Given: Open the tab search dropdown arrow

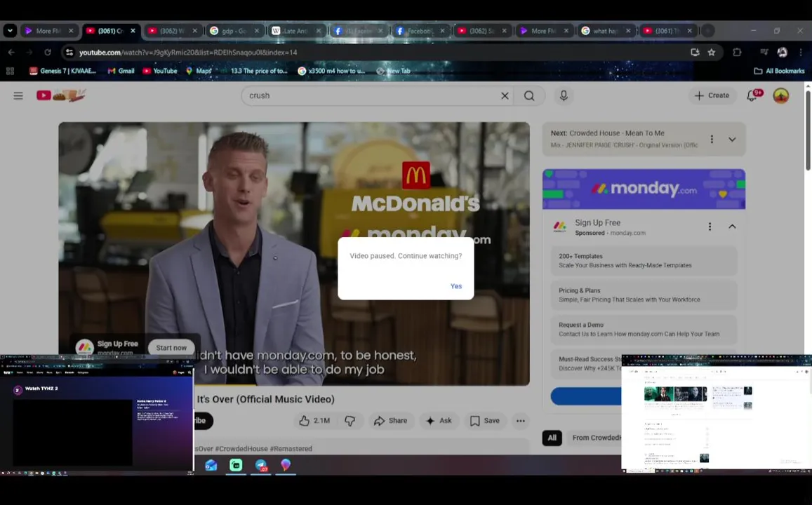Looking at the screenshot, I should coord(10,31).
